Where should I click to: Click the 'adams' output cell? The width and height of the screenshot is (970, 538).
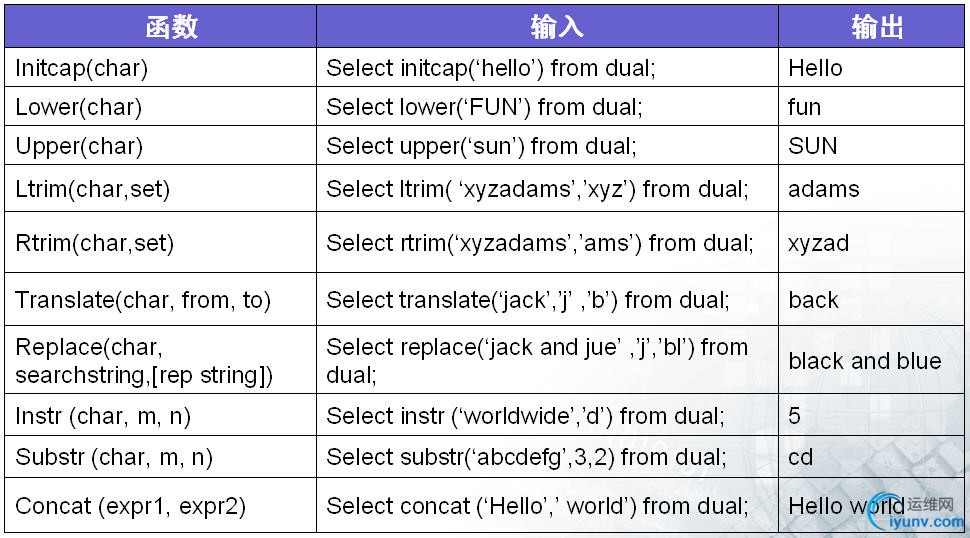click(x=871, y=188)
